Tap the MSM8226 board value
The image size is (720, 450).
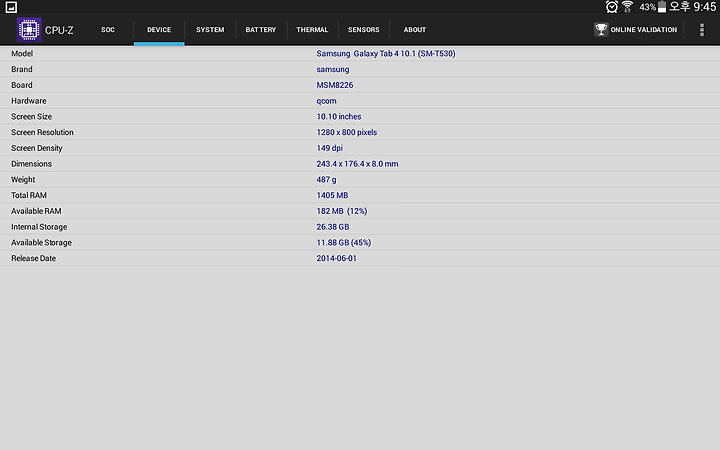tap(335, 85)
